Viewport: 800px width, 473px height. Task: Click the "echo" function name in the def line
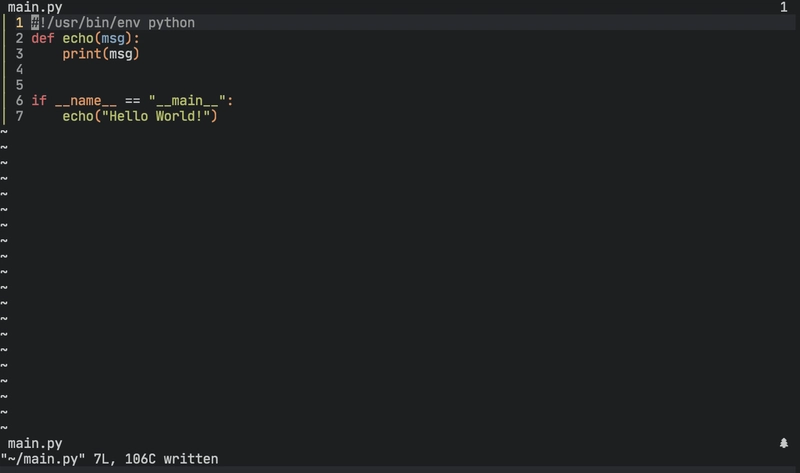click(x=78, y=38)
